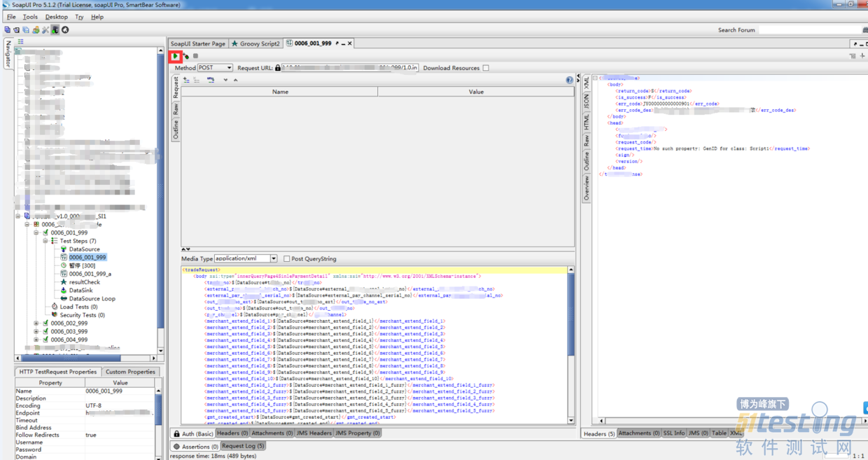The width and height of the screenshot is (868, 460).
Task: Collapse the _v1.0 project root node
Action: [x=18, y=216]
